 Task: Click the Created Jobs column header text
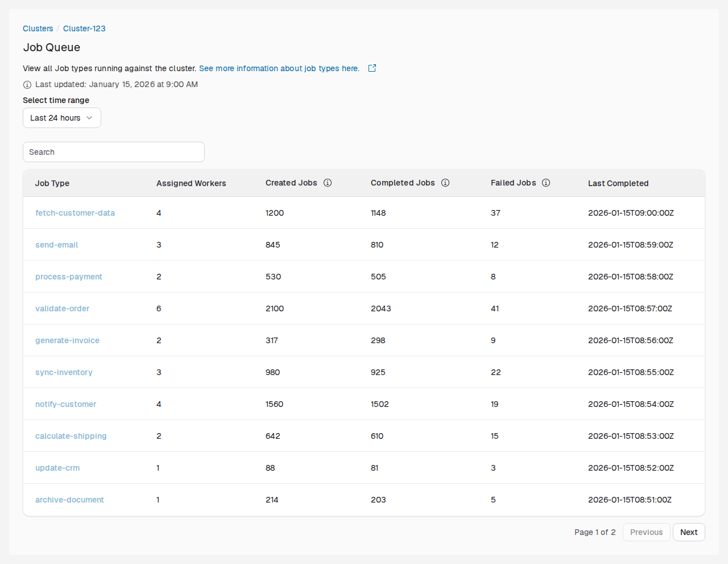tap(291, 183)
